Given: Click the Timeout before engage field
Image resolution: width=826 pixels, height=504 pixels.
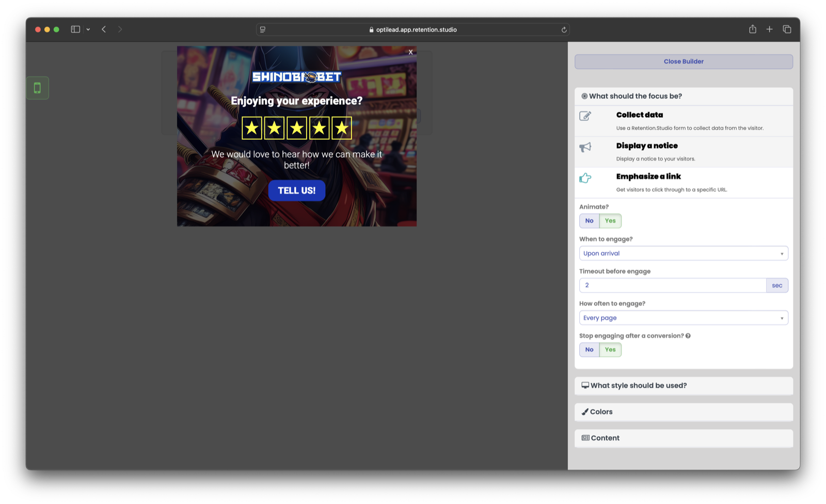Looking at the screenshot, I should (x=673, y=285).
